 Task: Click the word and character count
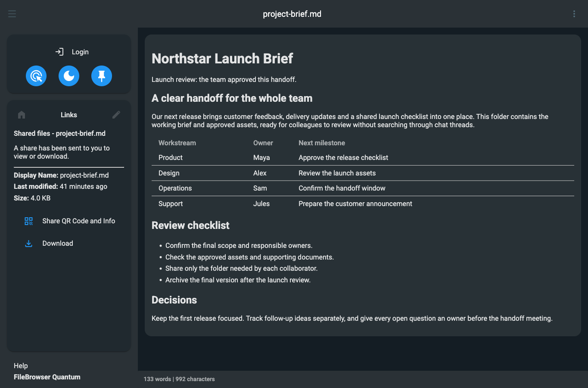click(179, 379)
